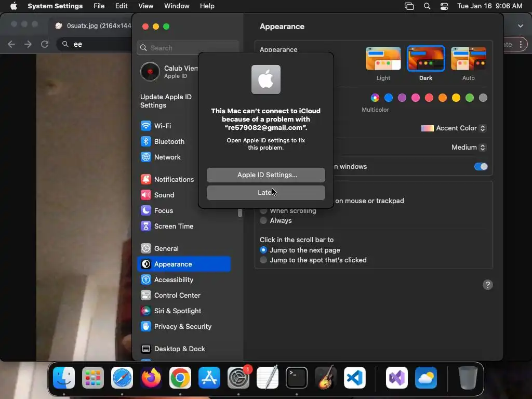The width and height of the screenshot is (532, 399).
Task: Open Calub Apple ID account row
Action: [x=169, y=72]
